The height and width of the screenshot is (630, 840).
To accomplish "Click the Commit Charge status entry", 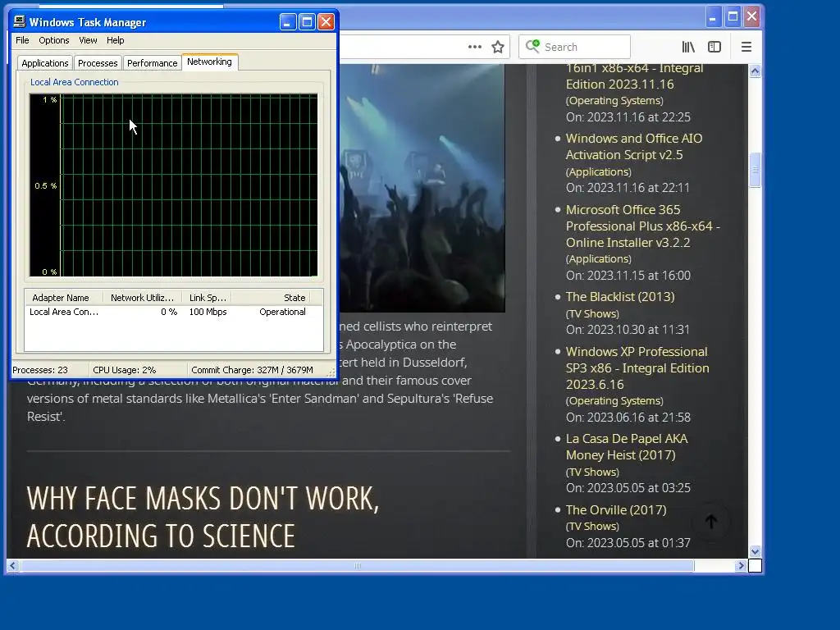I will coord(252,370).
